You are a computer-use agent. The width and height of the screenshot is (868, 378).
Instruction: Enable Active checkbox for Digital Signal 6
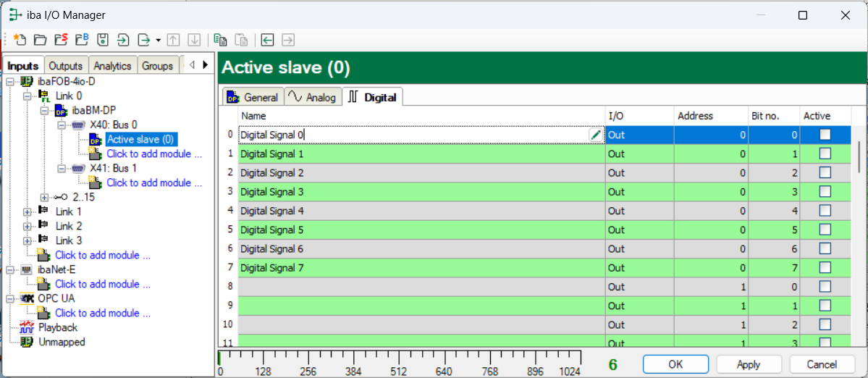point(825,248)
